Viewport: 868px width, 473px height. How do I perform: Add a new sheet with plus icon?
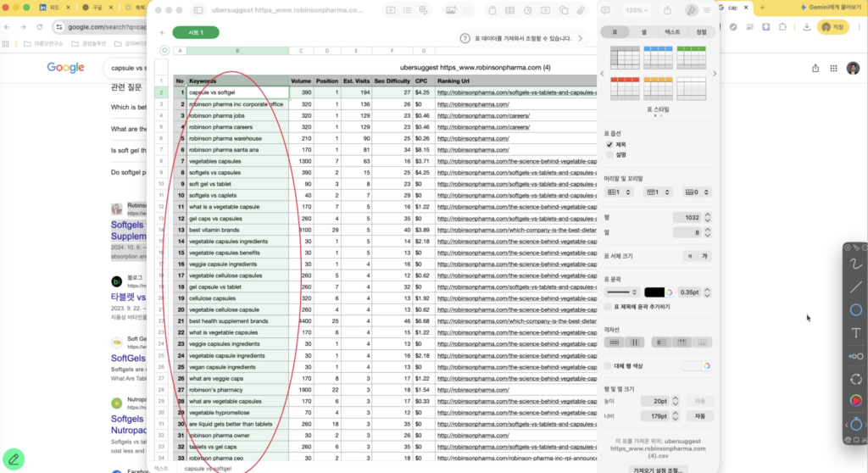[162, 33]
